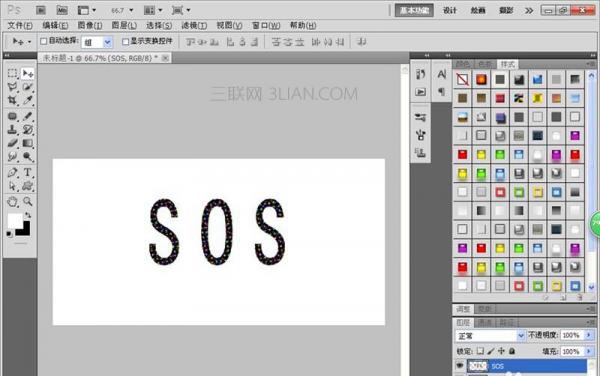Open the 不透明度 slider arrow

589,335
